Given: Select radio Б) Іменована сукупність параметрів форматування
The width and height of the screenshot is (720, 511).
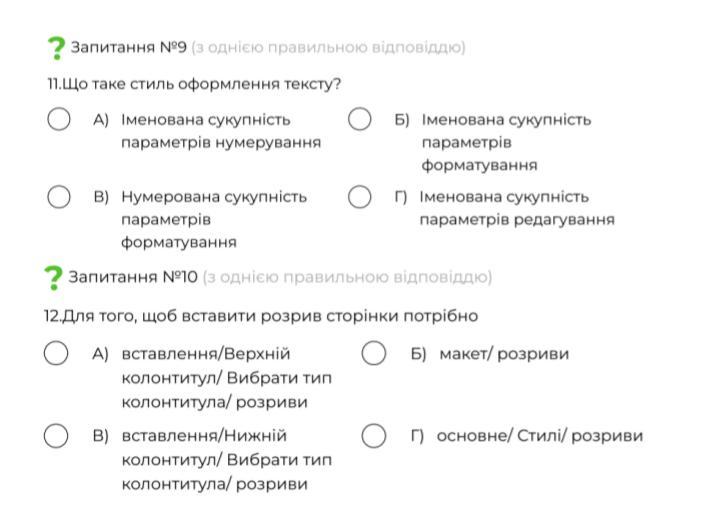Looking at the screenshot, I should pyautogui.click(x=360, y=119).
